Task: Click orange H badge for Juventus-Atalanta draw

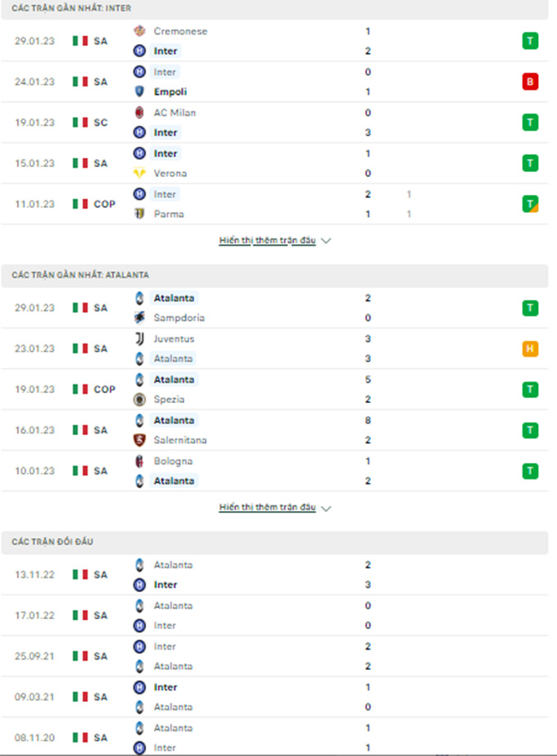Action: coord(530,349)
